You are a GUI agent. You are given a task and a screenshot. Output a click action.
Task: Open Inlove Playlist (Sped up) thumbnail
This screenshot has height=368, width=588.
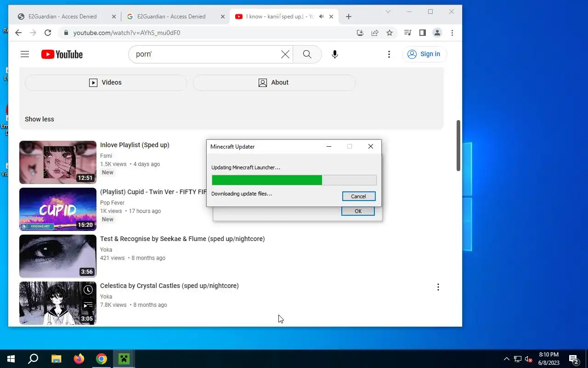point(58,162)
